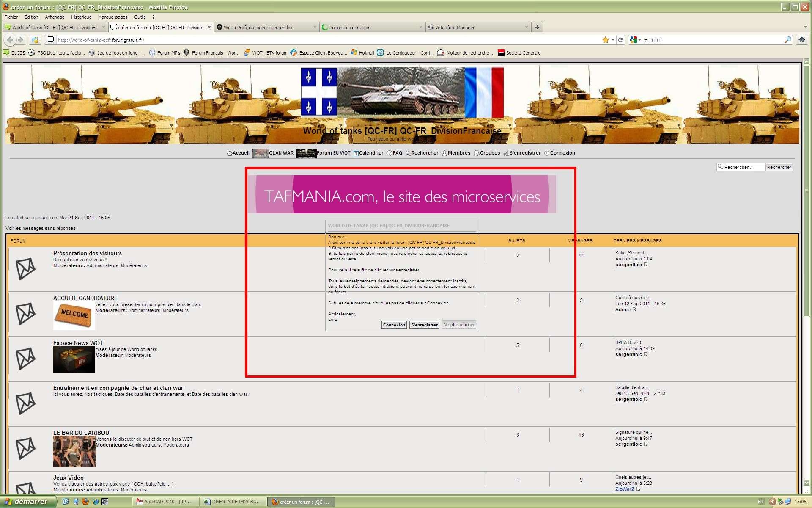The width and height of the screenshot is (812, 508).
Task: Open the S'enregistrer navigation link
Action: coord(522,153)
